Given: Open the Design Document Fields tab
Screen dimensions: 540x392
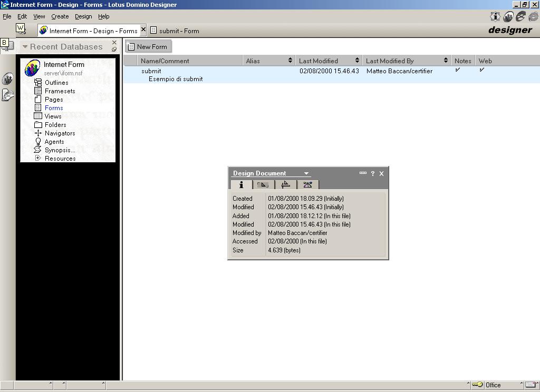Looking at the screenshot, I should (263, 185).
